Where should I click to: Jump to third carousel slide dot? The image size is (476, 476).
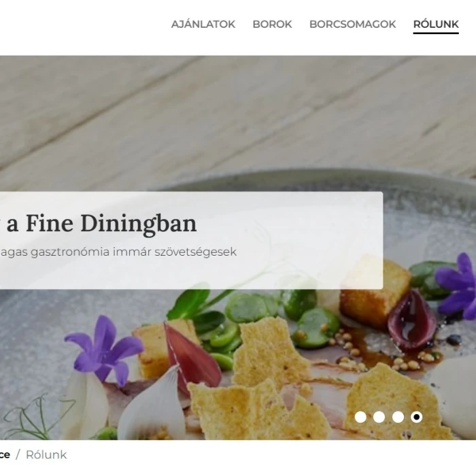coord(398,417)
